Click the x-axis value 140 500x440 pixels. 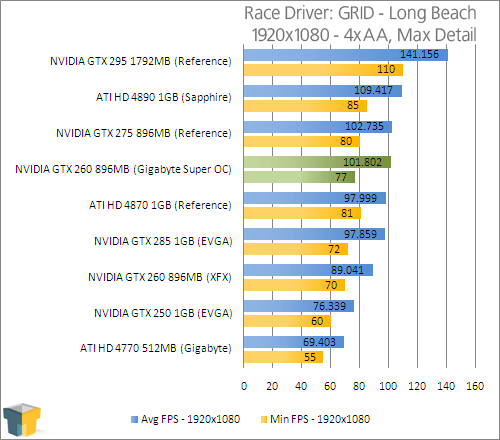point(446,386)
